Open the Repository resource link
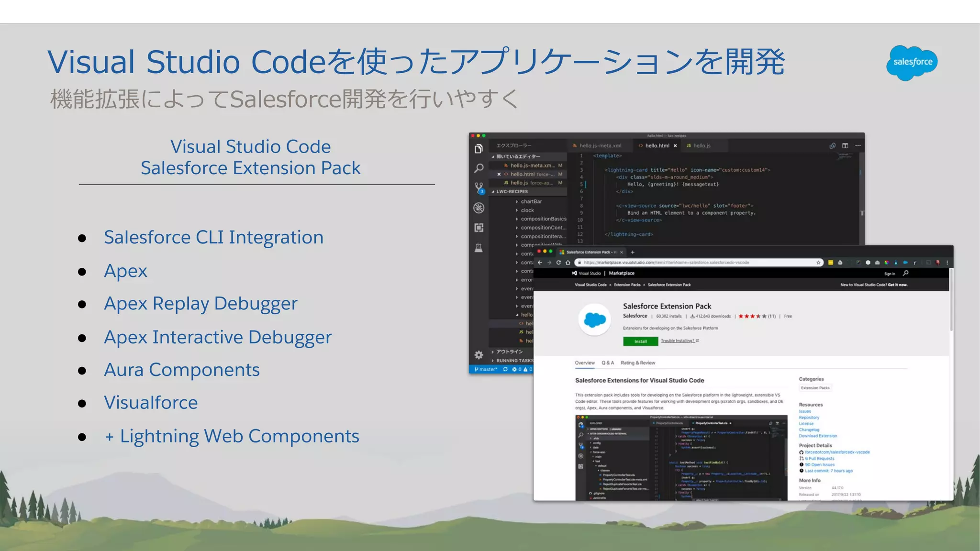Screen dimensions: 980x551 tap(809, 418)
